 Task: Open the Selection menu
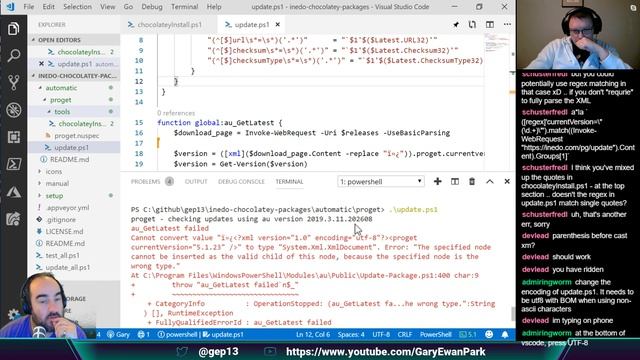(77, 7)
